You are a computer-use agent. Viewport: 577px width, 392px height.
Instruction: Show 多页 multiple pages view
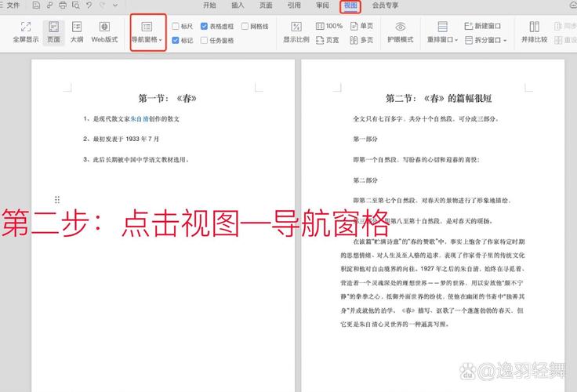point(361,40)
